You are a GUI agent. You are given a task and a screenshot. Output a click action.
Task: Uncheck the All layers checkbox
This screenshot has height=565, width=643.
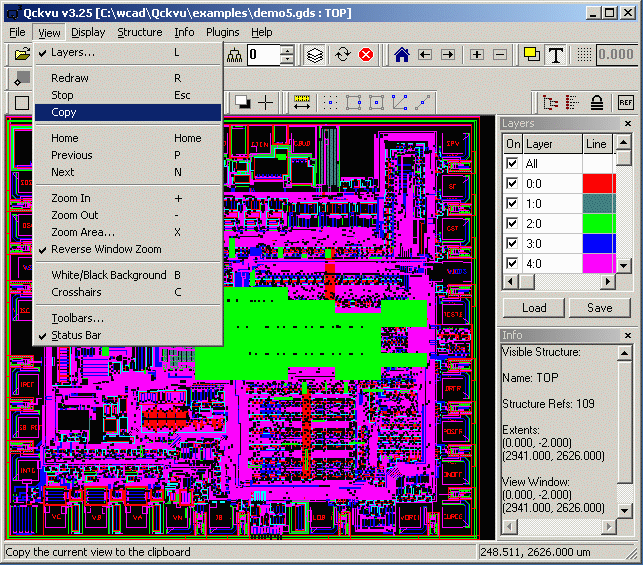pos(512,164)
